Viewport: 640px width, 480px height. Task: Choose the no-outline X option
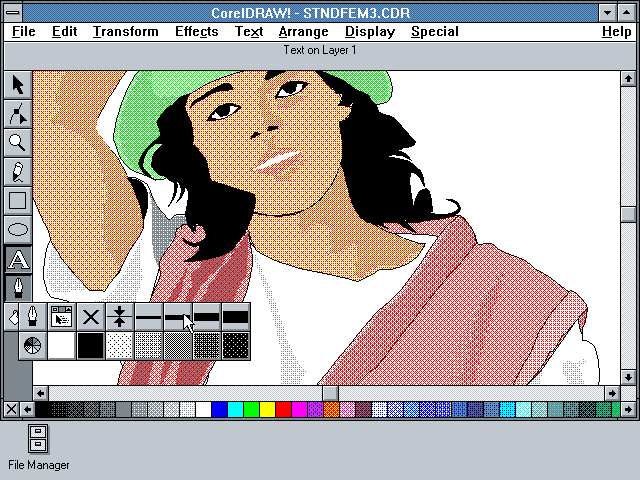(91, 317)
